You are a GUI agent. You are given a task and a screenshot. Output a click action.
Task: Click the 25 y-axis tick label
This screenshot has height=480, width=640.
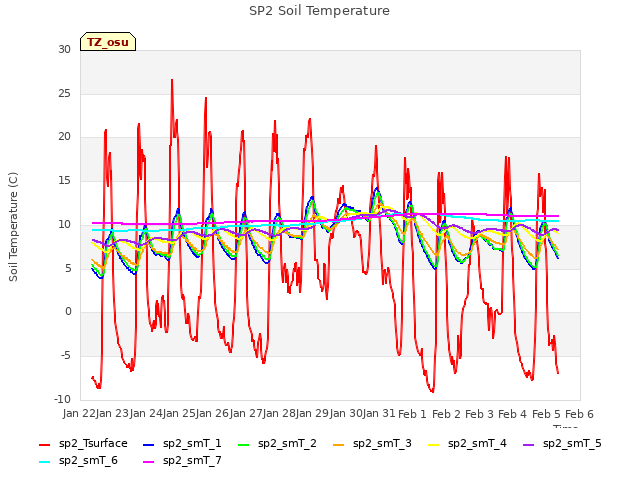coord(64,93)
